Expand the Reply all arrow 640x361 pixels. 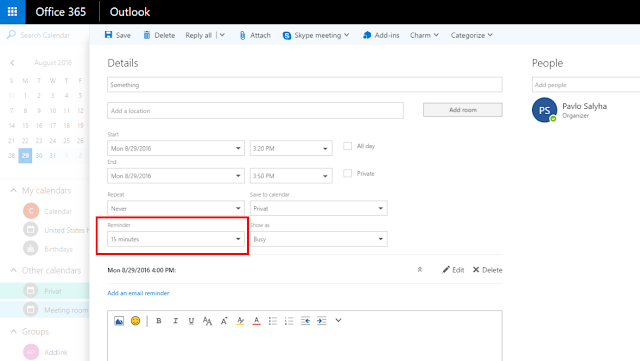[222, 35]
